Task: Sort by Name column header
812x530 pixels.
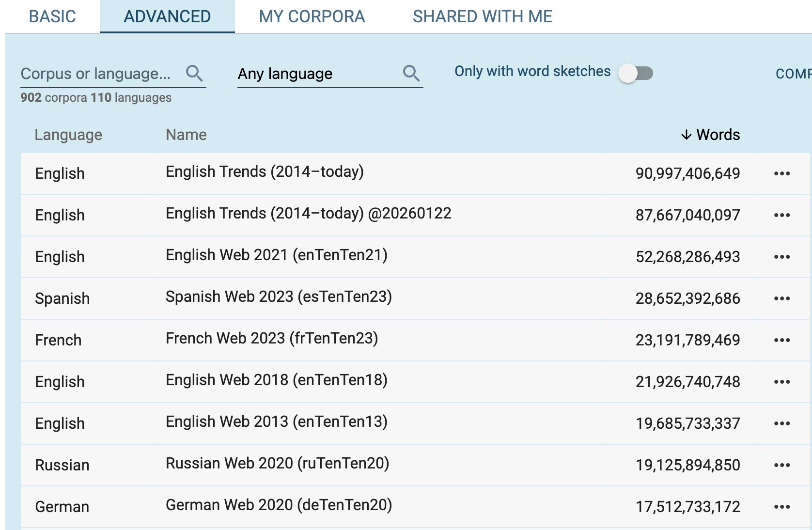Action: (x=186, y=135)
